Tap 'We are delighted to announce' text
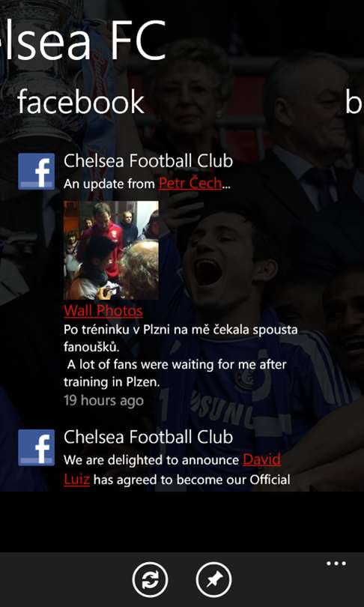Screen dimensions: 364x607 pyautogui.click(x=151, y=460)
